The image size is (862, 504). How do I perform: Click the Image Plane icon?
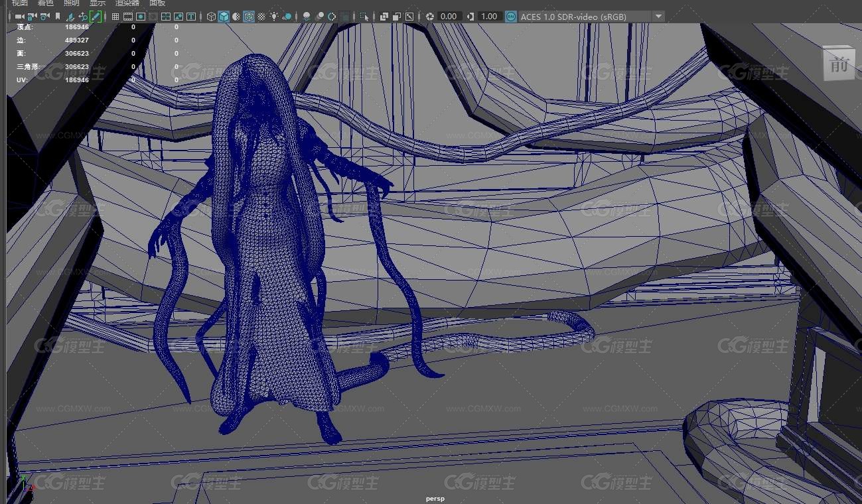[x=70, y=17]
